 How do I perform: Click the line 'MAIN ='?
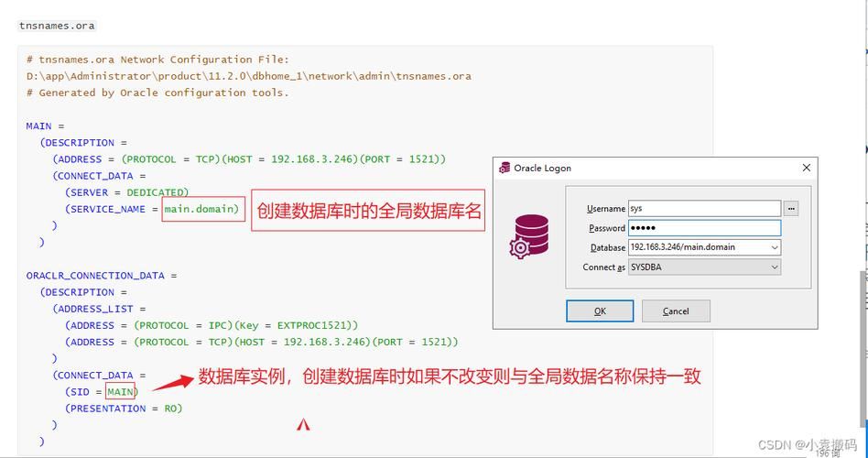click(x=46, y=125)
